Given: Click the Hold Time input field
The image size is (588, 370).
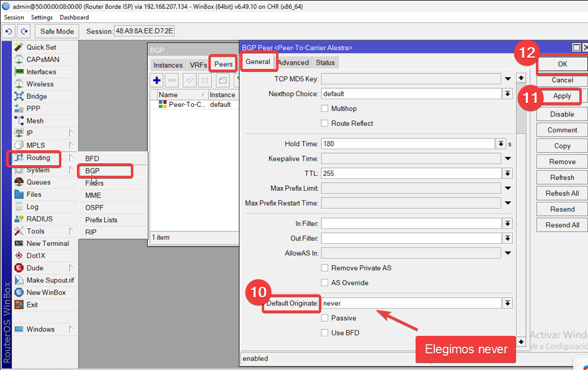Looking at the screenshot, I should 408,143.
